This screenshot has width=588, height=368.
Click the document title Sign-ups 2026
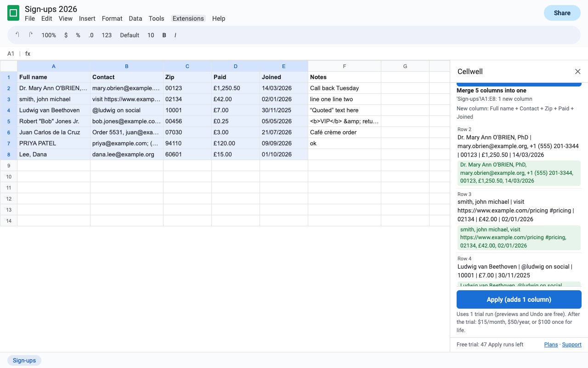pos(51,9)
